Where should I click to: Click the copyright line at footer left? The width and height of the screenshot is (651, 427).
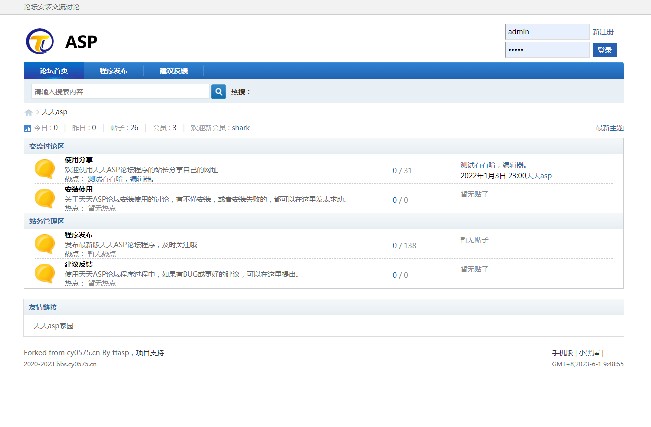click(x=60, y=364)
